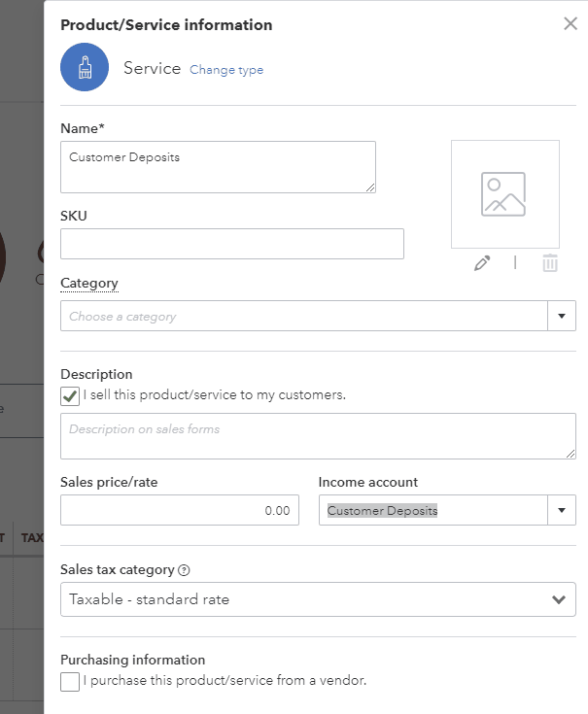Open the Taxable - standard rate dropdown
The width and height of the screenshot is (588, 714).
click(319, 599)
